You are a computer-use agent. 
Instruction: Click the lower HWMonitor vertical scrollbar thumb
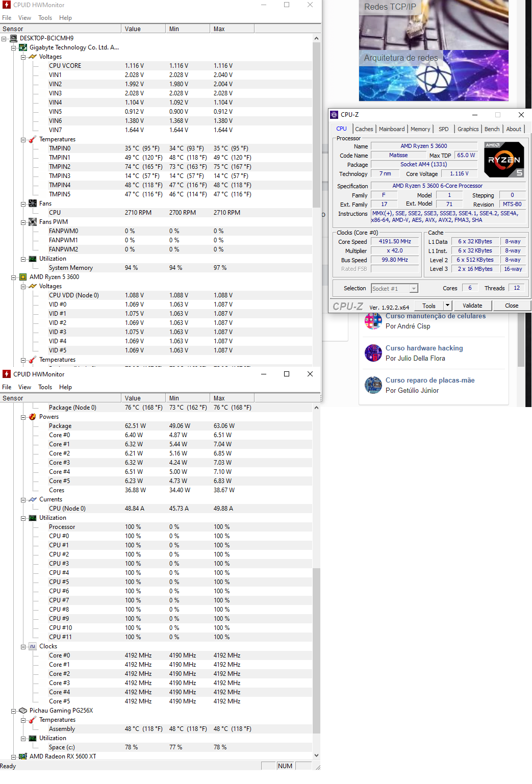(316, 651)
